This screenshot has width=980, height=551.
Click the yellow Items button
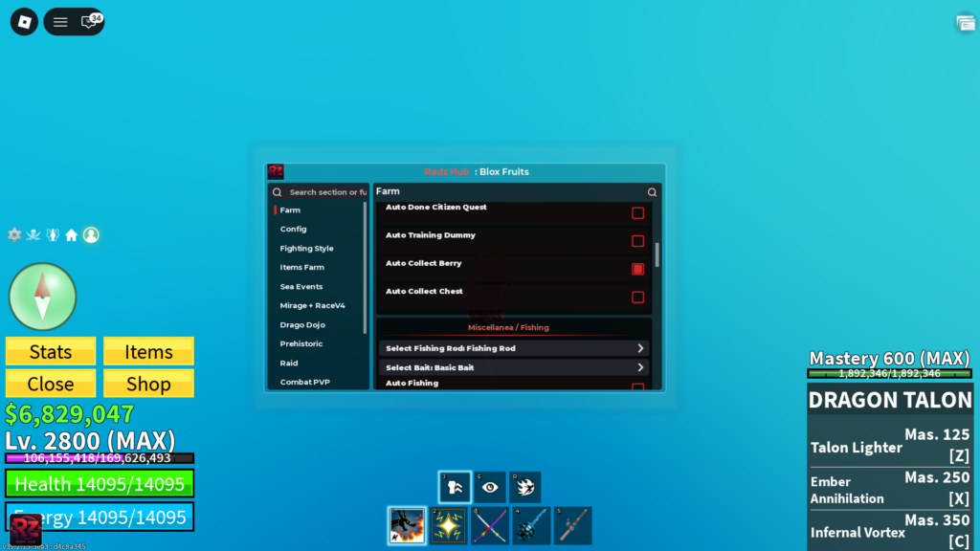(x=148, y=352)
